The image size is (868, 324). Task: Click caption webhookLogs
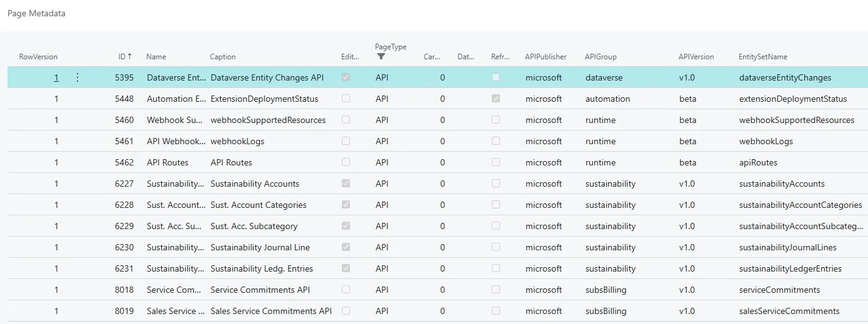(237, 141)
